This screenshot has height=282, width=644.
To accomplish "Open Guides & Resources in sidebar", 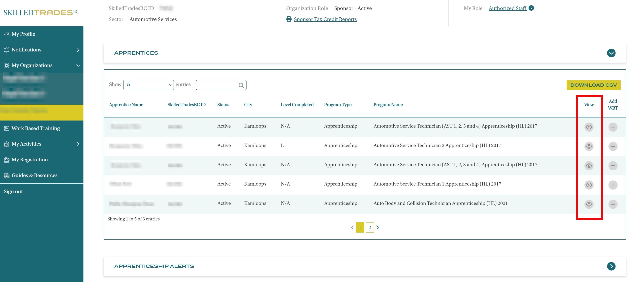I will 35,175.
